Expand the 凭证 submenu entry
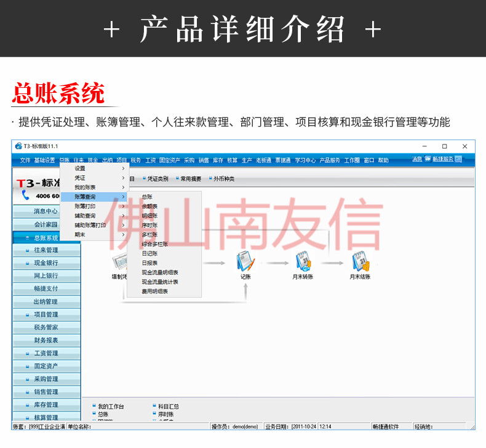 click(x=95, y=178)
